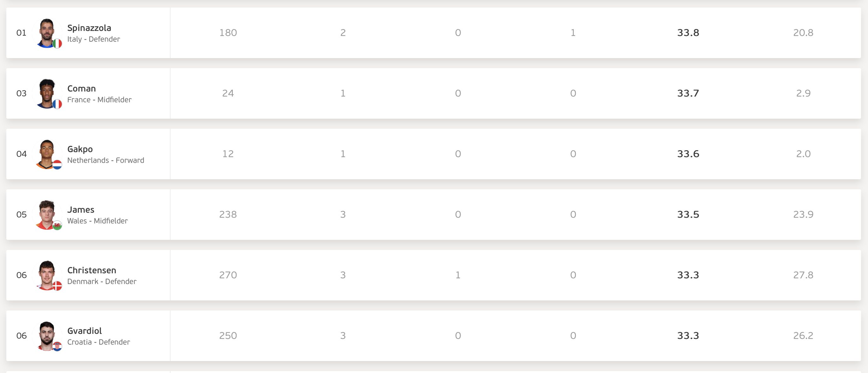Click the Denmark flag badge beside Christensen
This screenshot has height=373, width=868.
pos(57,286)
